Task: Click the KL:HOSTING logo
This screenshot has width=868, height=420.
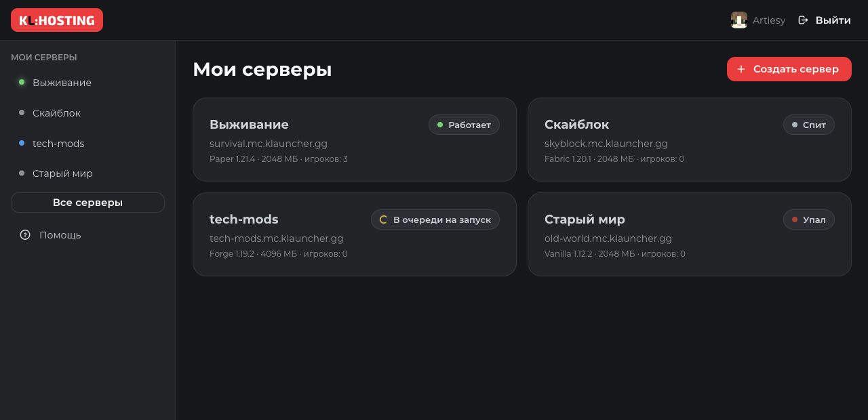Action: [x=57, y=20]
